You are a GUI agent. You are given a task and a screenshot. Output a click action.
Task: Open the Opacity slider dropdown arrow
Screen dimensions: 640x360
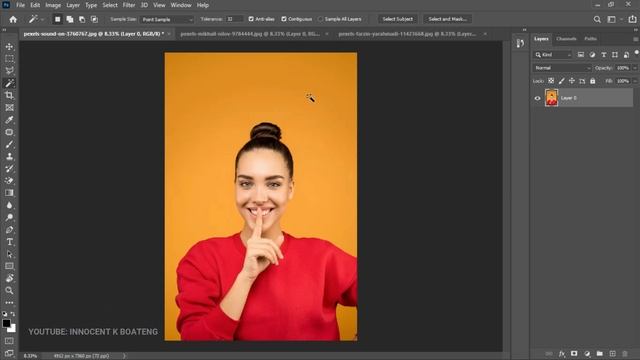pyautogui.click(x=635, y=68)
